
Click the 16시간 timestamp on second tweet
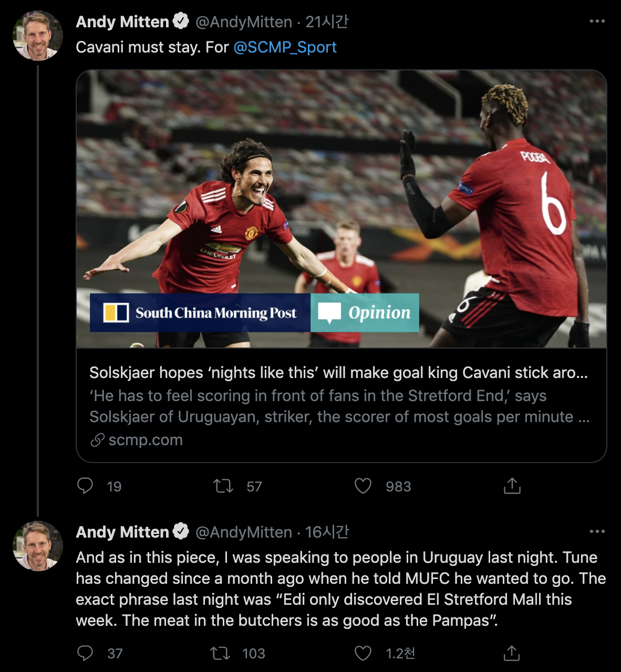(x=327, y=532)
